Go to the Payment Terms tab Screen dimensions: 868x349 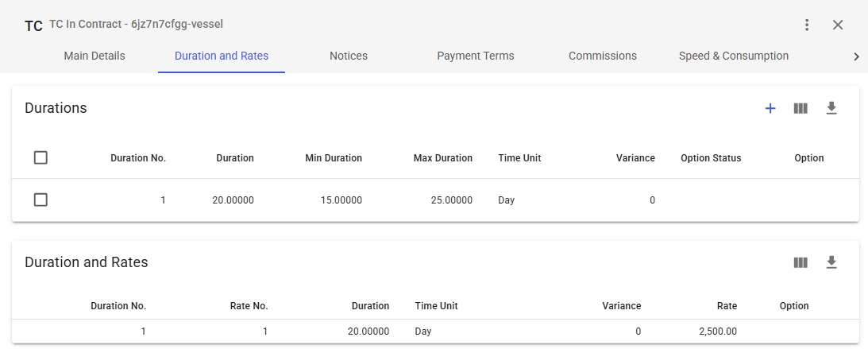pyautogui.click(x=476, y=56)
